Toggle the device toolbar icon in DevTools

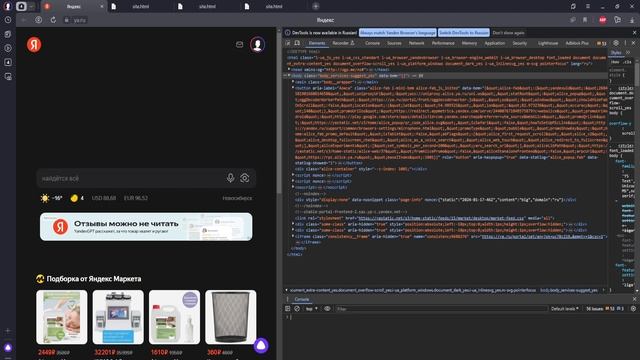(x=297, y=43)
